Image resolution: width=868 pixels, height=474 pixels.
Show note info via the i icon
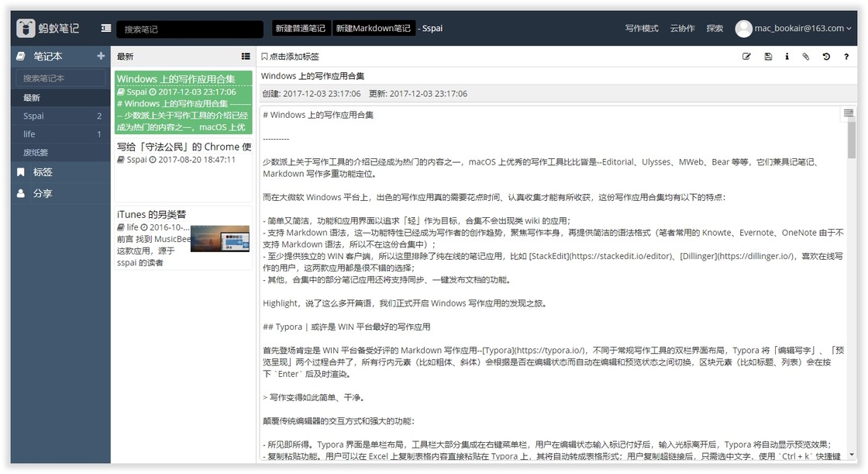(787, 57)
